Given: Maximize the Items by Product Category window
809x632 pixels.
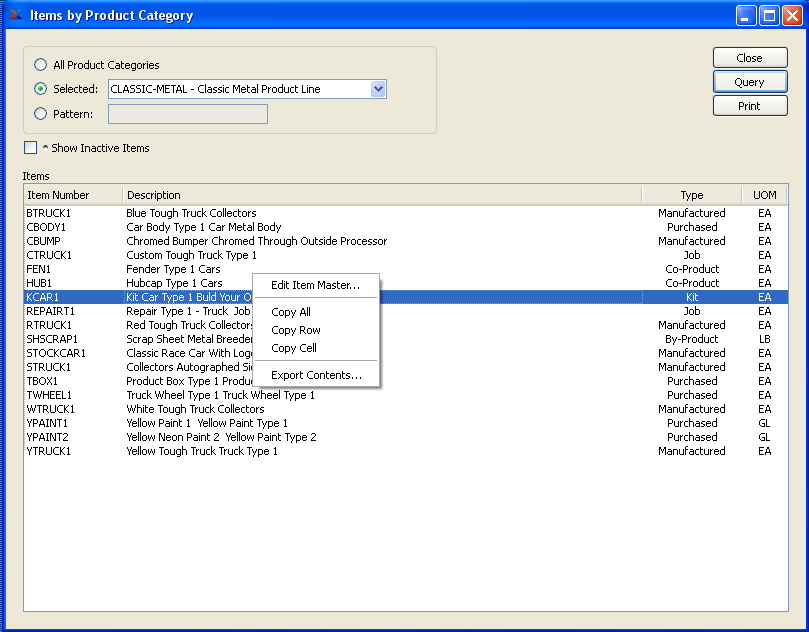Looking at the screenshot, I should (769, 15).
